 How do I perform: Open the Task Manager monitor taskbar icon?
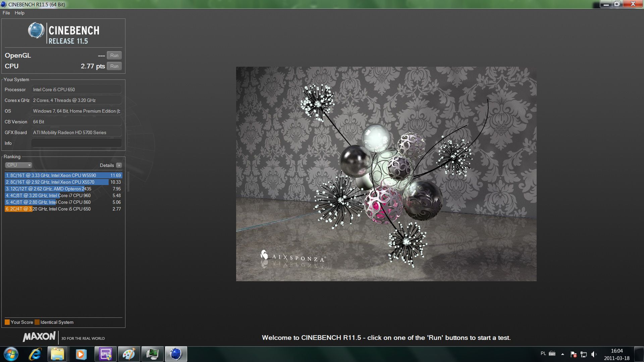point(152,354)
